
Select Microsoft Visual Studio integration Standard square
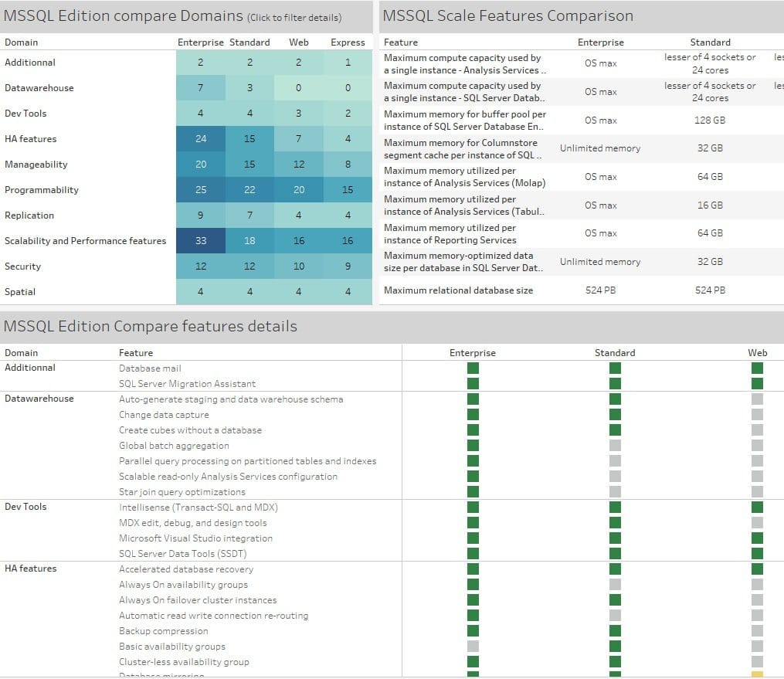coord(615,538)
